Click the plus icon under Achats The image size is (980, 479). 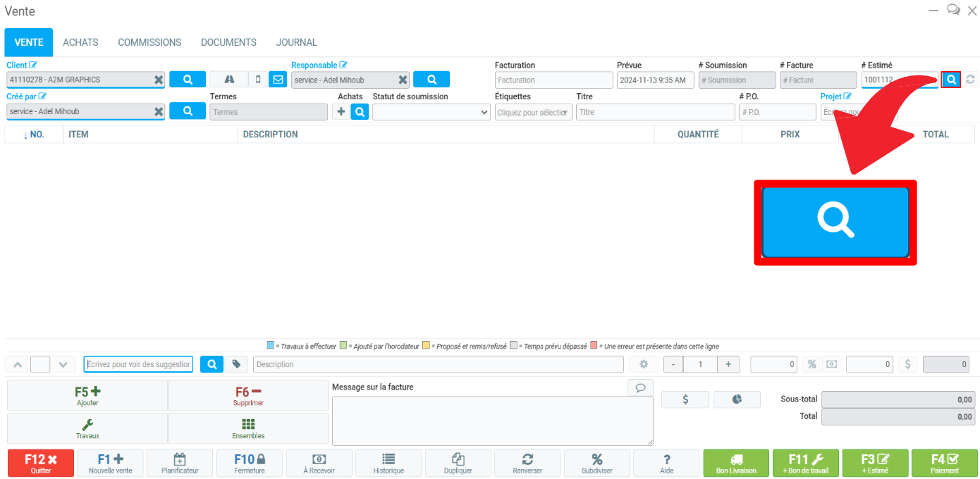click(341, 111)
